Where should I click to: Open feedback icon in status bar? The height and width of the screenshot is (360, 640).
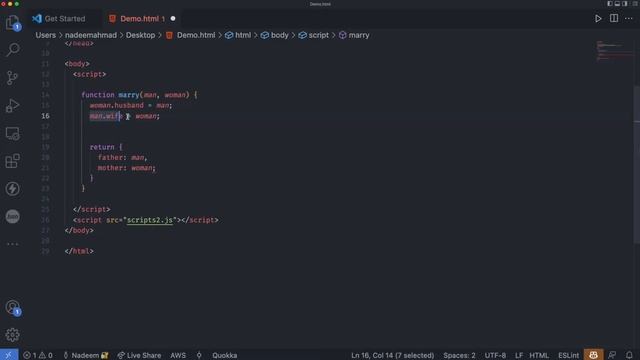tap(612, 355)
